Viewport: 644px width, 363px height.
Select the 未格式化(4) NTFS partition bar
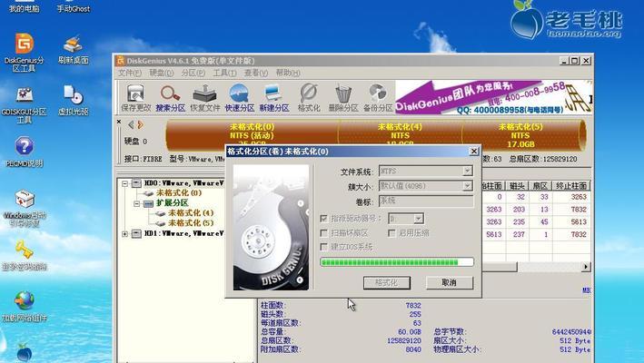tap(400, 135)
